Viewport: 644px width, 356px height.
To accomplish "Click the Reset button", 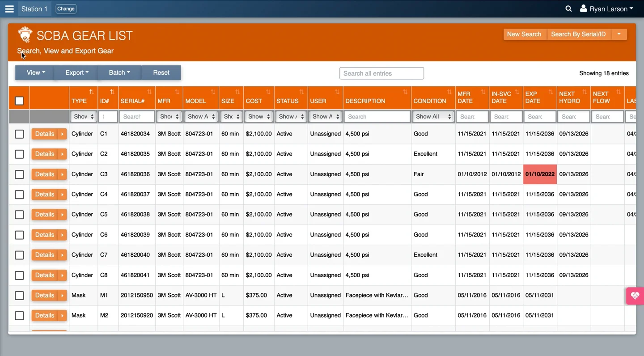I will [161, 72].
